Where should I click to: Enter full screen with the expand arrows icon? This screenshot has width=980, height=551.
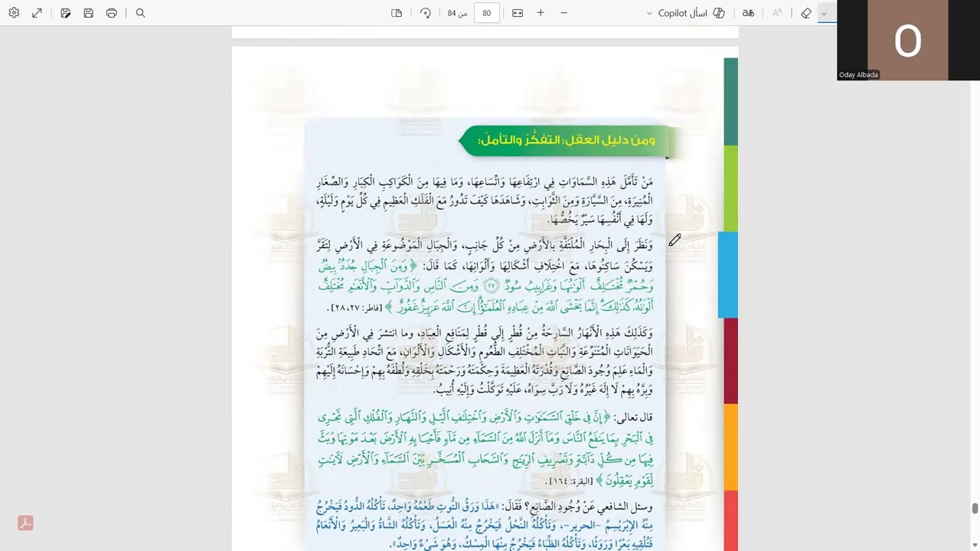click(x=37, y=13)
